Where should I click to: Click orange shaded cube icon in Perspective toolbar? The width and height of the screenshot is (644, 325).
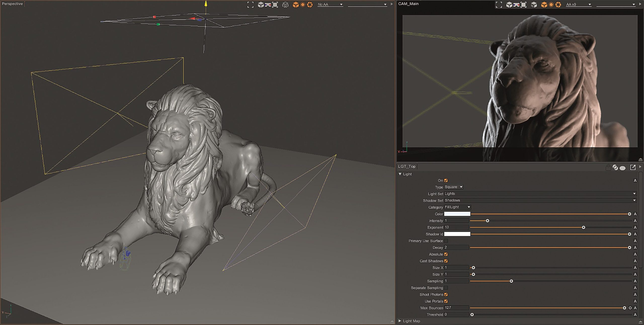(x=296, y=5)
